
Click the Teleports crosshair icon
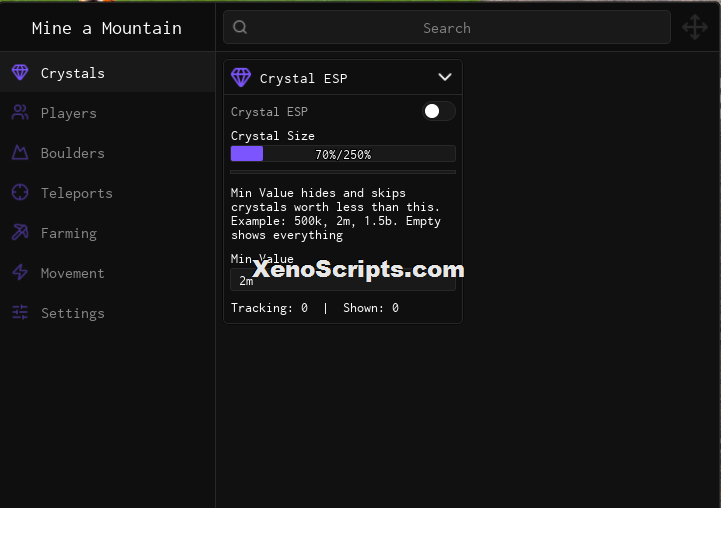click(x=20, y=193)
